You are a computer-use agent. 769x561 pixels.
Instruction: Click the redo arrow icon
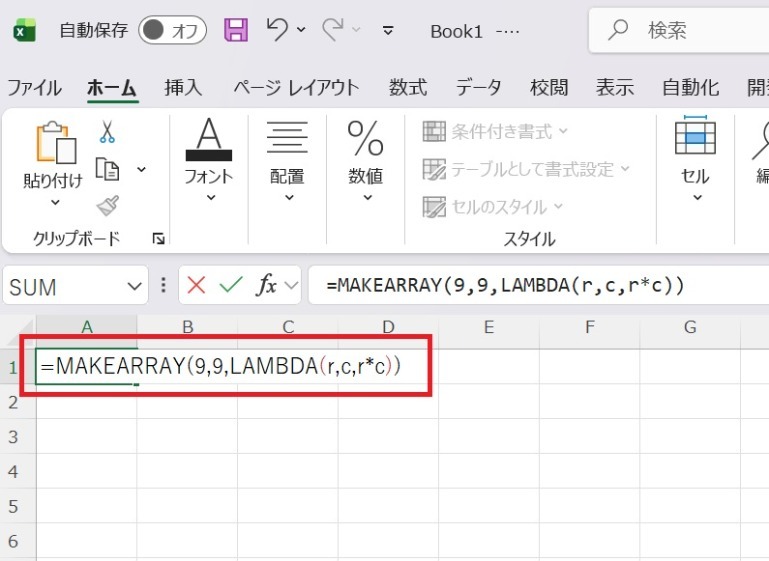[333, 29]
